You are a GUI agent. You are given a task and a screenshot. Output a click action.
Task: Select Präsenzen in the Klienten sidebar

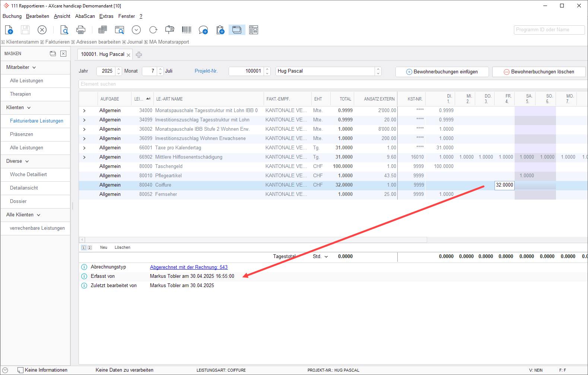22,134
